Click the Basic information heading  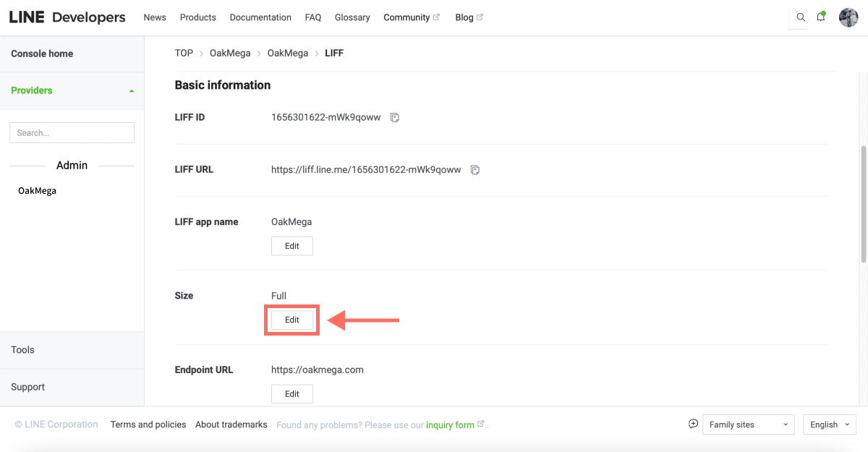(223, 85)
